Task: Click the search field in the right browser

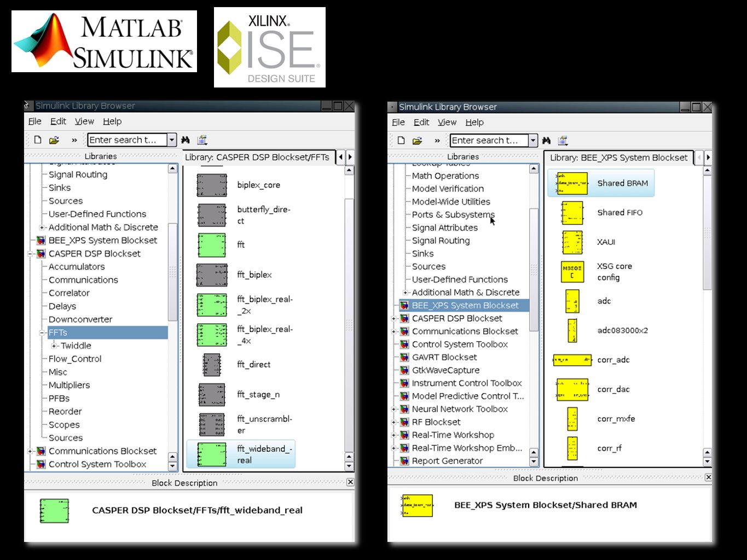Action: point(489,141)
